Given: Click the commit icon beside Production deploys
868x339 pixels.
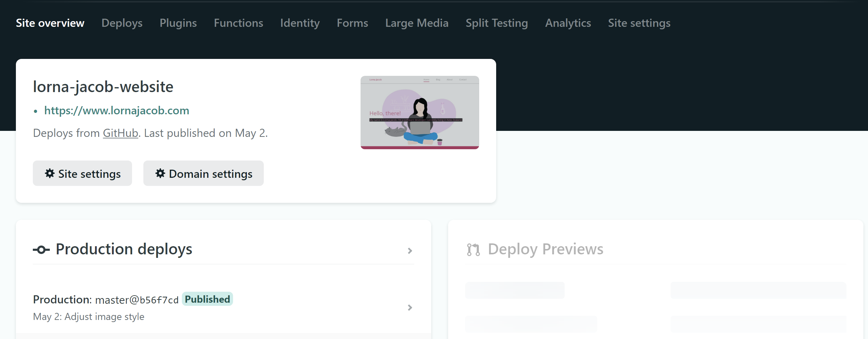Looking at the screenshot, I should [41, 250].
